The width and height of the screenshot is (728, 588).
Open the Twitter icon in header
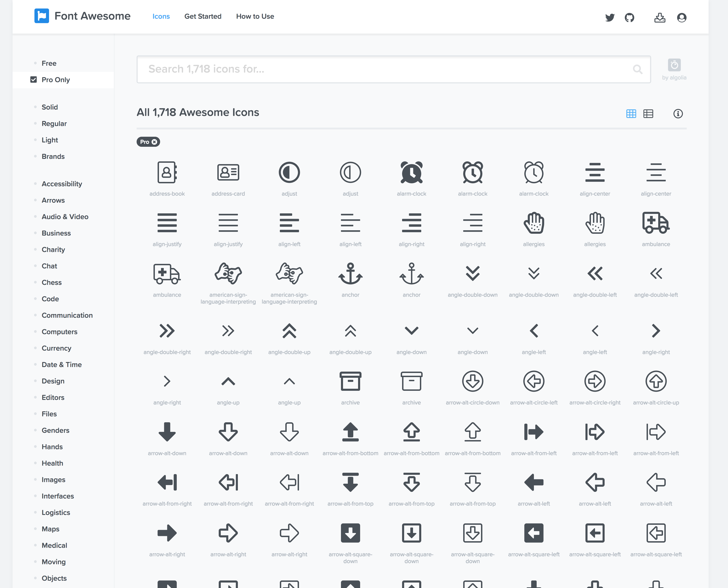click(610, 17)
